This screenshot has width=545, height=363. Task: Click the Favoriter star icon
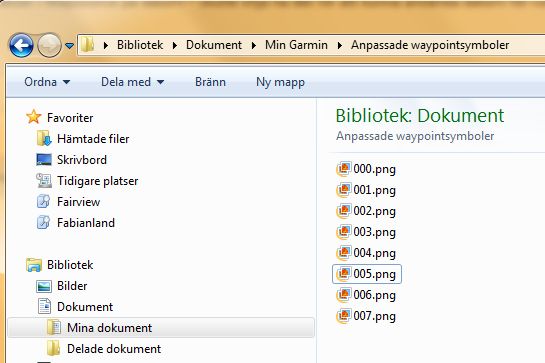pos(34,117)
